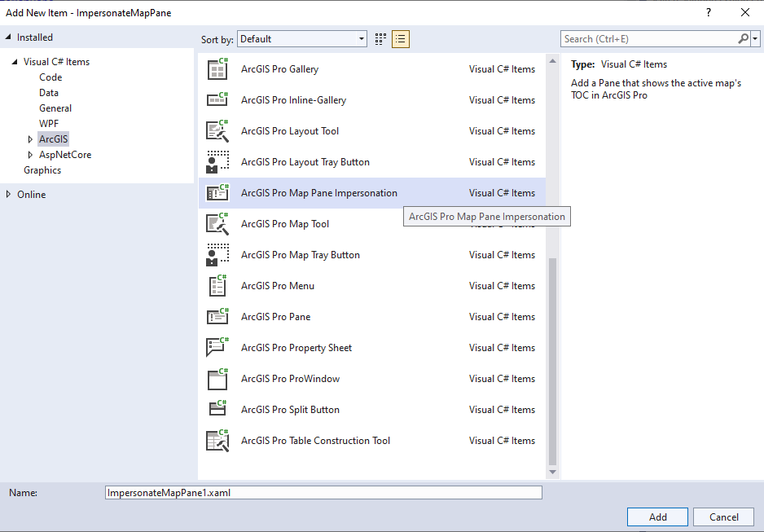Enable the medium icons list view
This screenshot has height=532, width=764.
pos(400,38)
